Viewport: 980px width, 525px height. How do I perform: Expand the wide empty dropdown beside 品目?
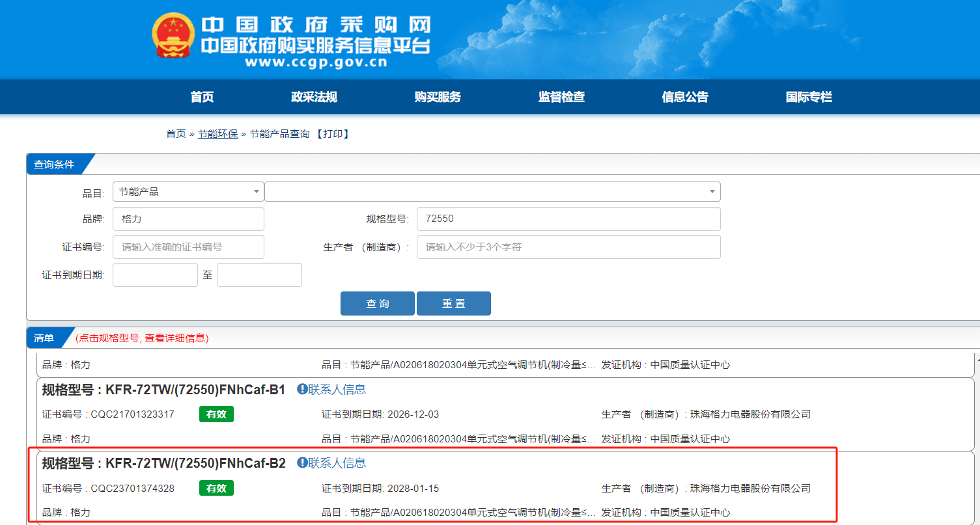coord(492,192)
